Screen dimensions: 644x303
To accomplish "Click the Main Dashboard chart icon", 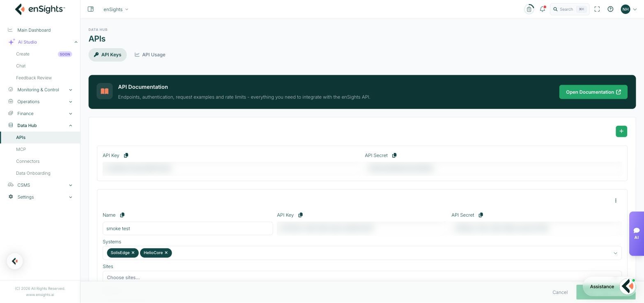I will [x=10, y=30].
